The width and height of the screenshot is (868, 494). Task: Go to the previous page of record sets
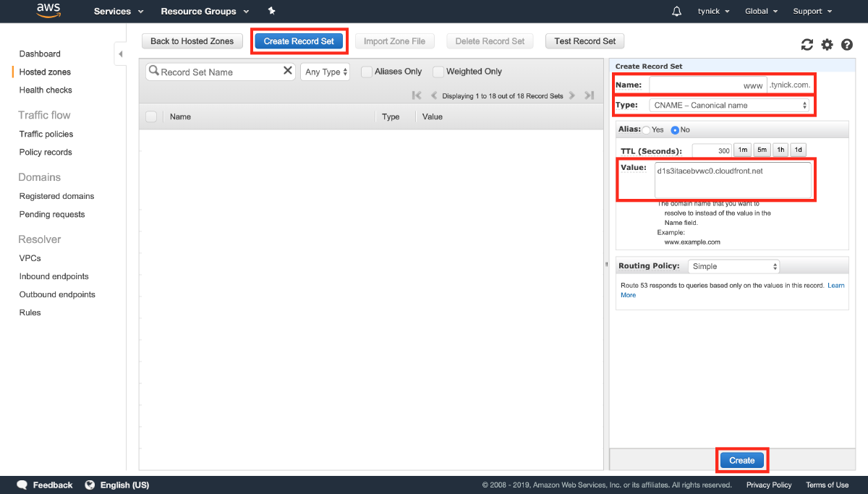point(434,95)
